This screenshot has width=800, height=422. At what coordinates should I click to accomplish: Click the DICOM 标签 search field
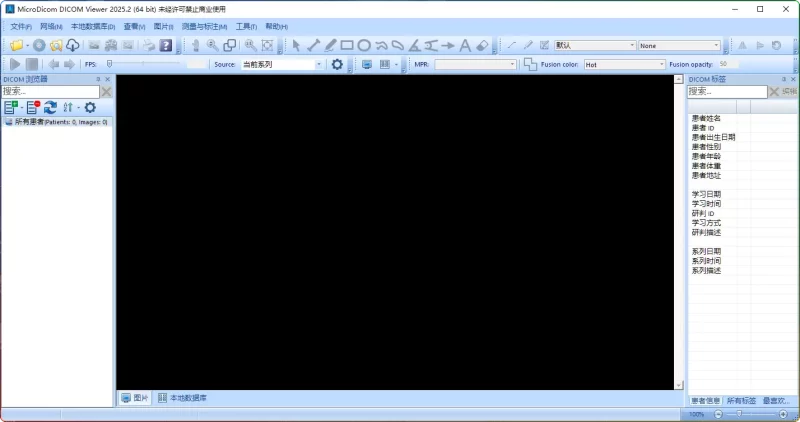[725, 91]
